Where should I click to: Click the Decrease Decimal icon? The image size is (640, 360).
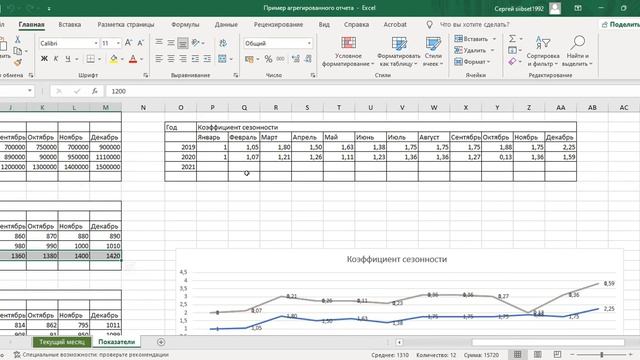(308, 59)
